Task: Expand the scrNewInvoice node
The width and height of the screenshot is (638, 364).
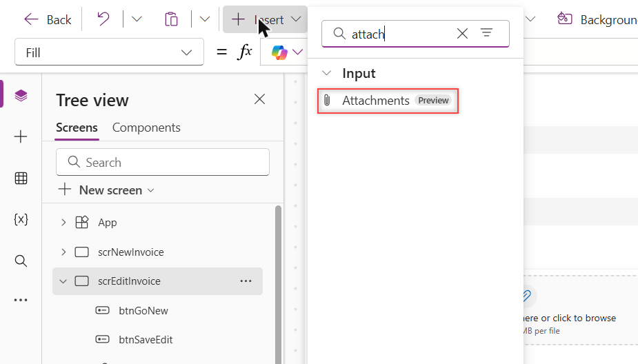Action: tap(63, 252)
